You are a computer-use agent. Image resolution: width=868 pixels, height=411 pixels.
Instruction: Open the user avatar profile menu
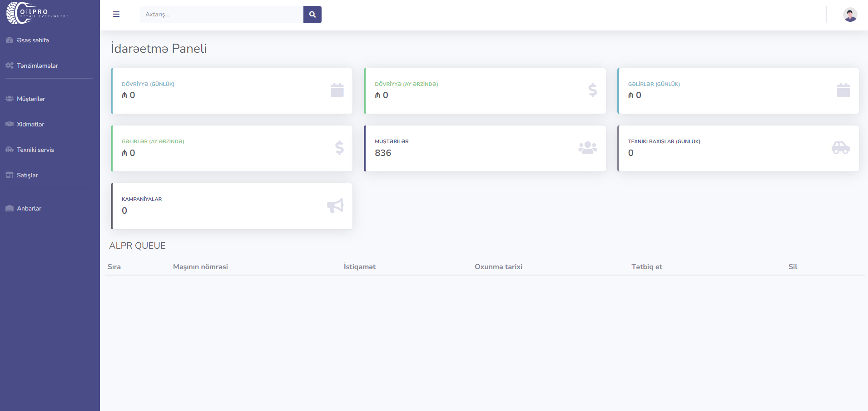pyautogui.click(x=850, y=15)
